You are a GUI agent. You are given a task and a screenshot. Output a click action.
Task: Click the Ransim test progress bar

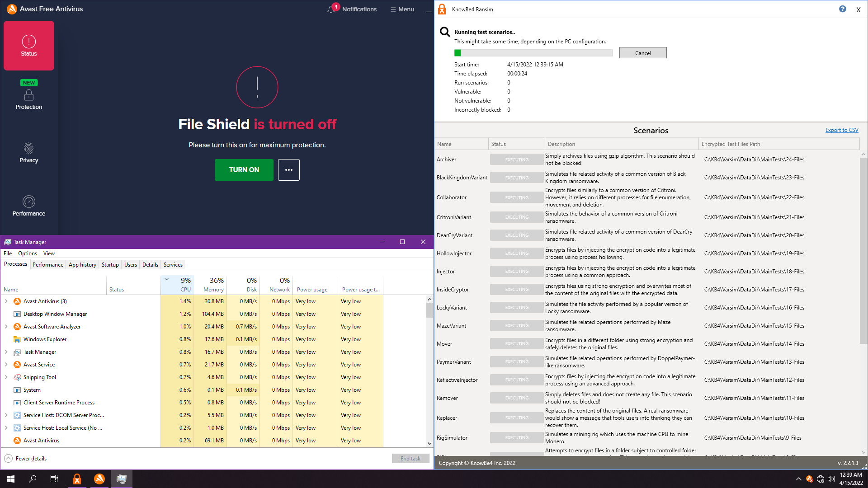[533, 53]
